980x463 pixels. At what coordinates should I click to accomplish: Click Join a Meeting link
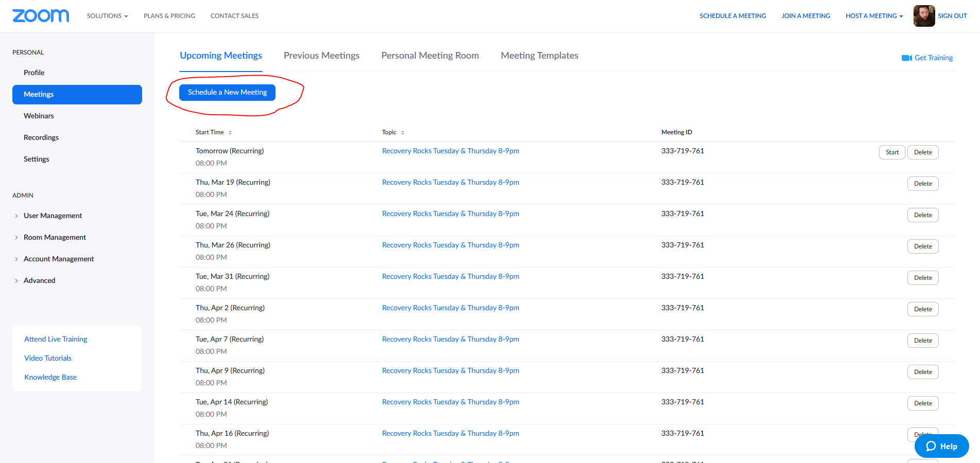click(x=805, y=16)
